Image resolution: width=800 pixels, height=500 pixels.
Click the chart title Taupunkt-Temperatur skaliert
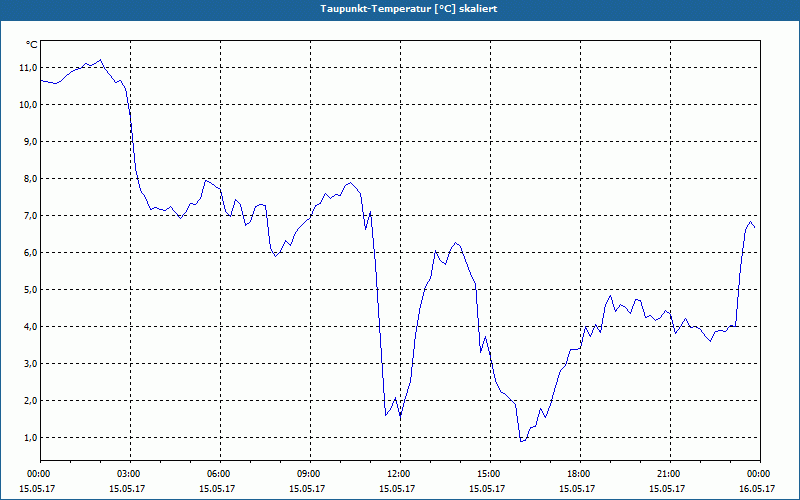tap(409, 9)
